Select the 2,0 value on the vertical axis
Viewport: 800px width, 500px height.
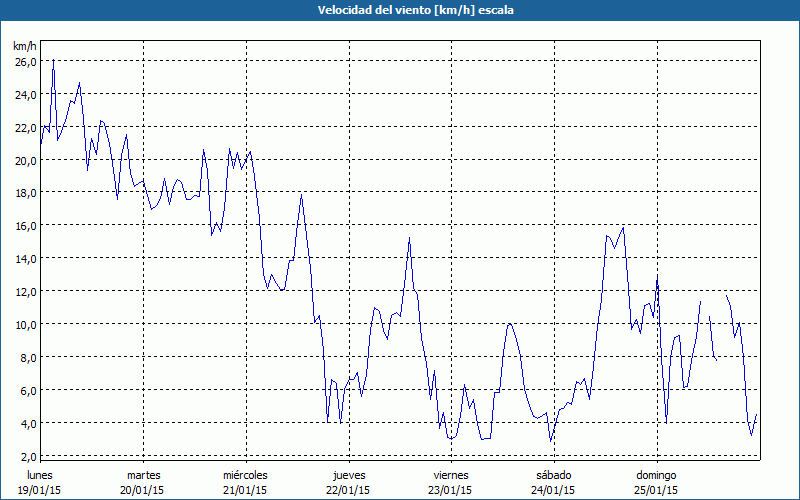(x=25, y=456)
